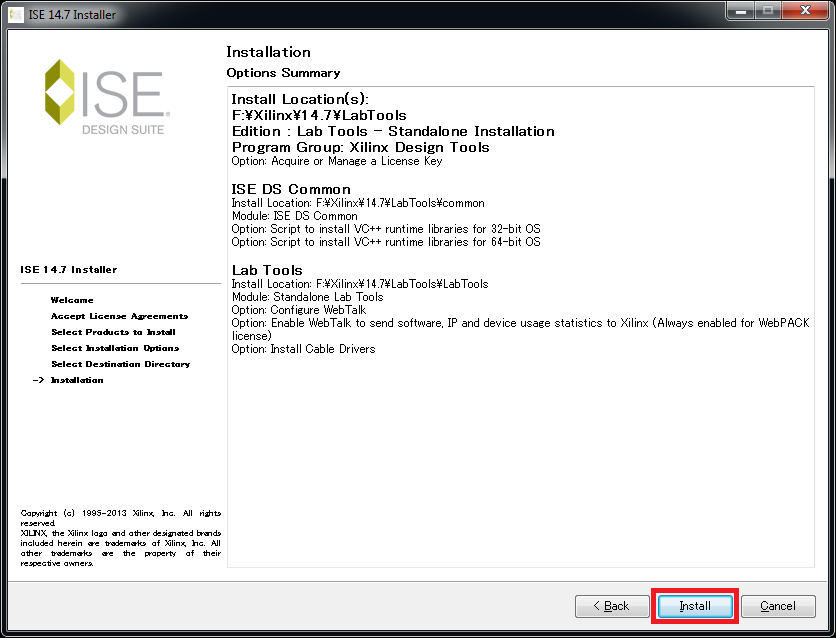Click the ISE Design Suite logo
The image size is (836, 638).
tap(107, 96)
